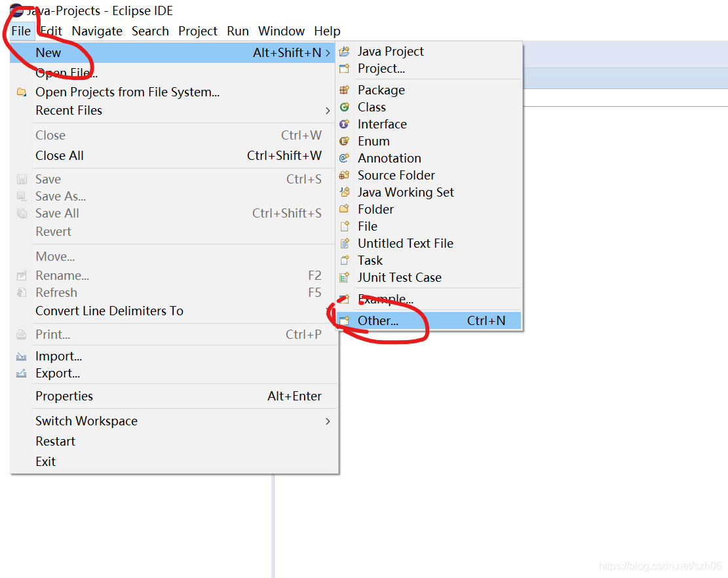Open the Run menu
This screenshot has width=728, height=578.
click(238, 31)
